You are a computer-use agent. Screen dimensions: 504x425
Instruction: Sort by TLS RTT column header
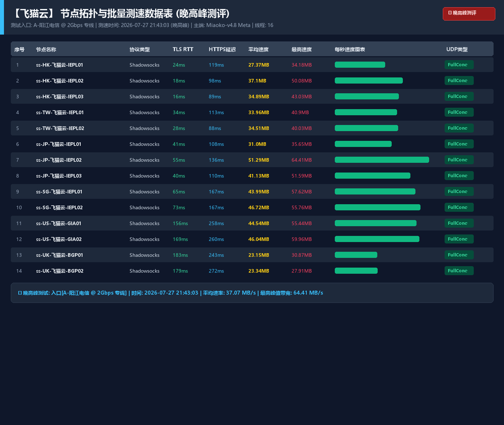click(183, 49)
